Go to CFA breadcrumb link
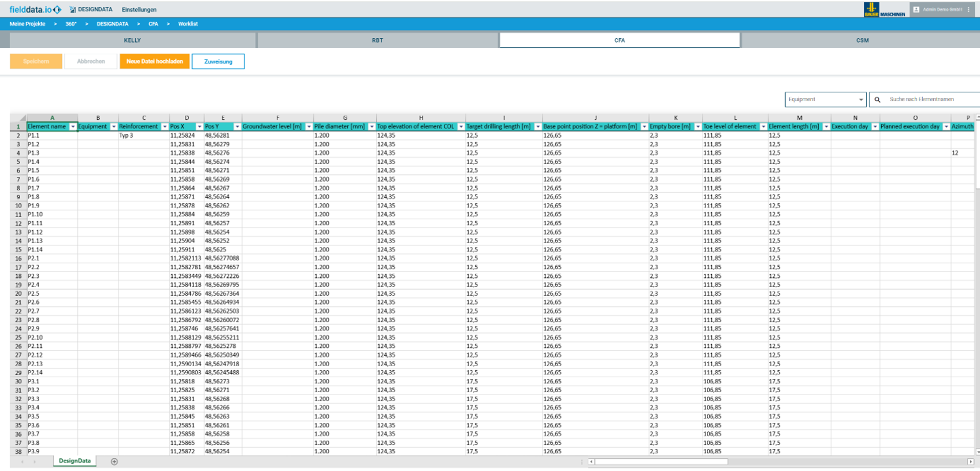 153,24
